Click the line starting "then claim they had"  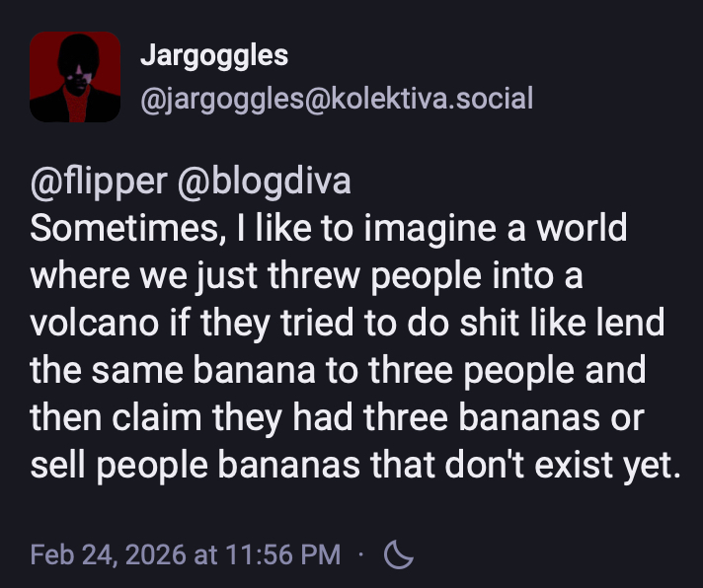(x=337, y=418)
